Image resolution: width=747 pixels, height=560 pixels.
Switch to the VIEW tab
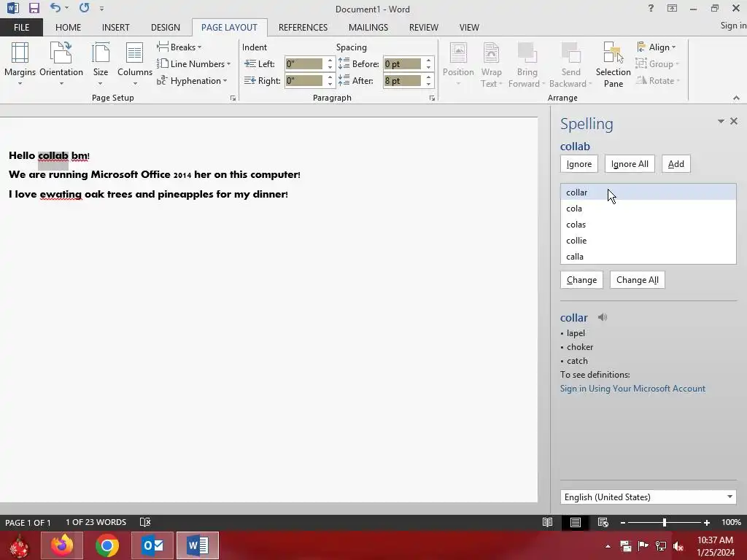469,28
